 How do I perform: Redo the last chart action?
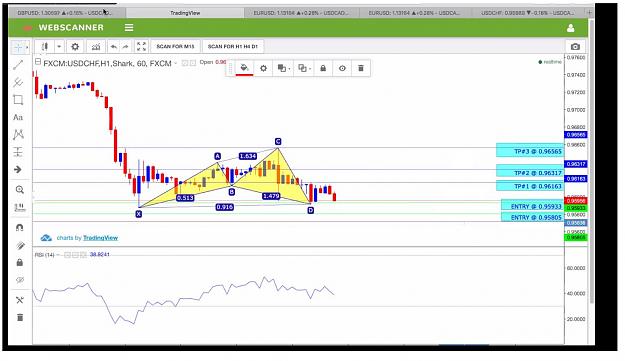tap(126, 47)
